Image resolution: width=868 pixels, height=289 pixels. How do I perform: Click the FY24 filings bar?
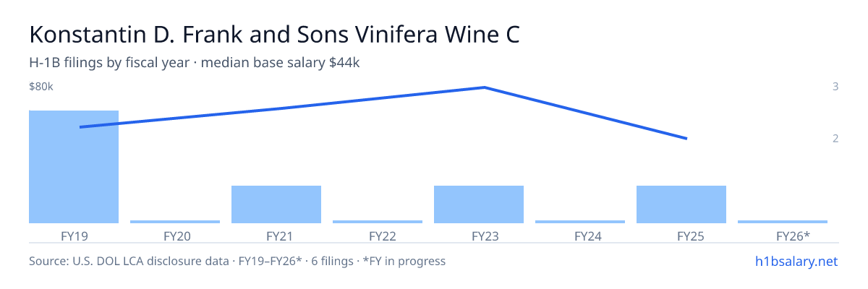580,222
